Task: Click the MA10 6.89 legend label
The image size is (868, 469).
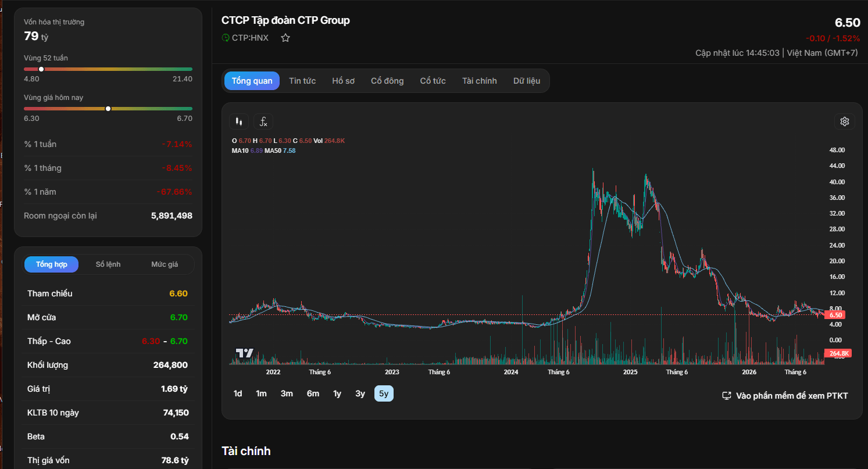Action: coord(247,151)
